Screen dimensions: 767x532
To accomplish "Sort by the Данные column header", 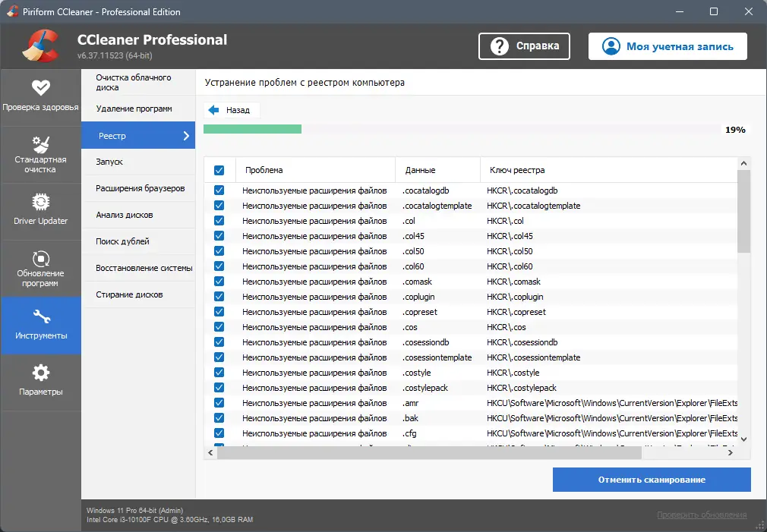I will click(437, 170).
